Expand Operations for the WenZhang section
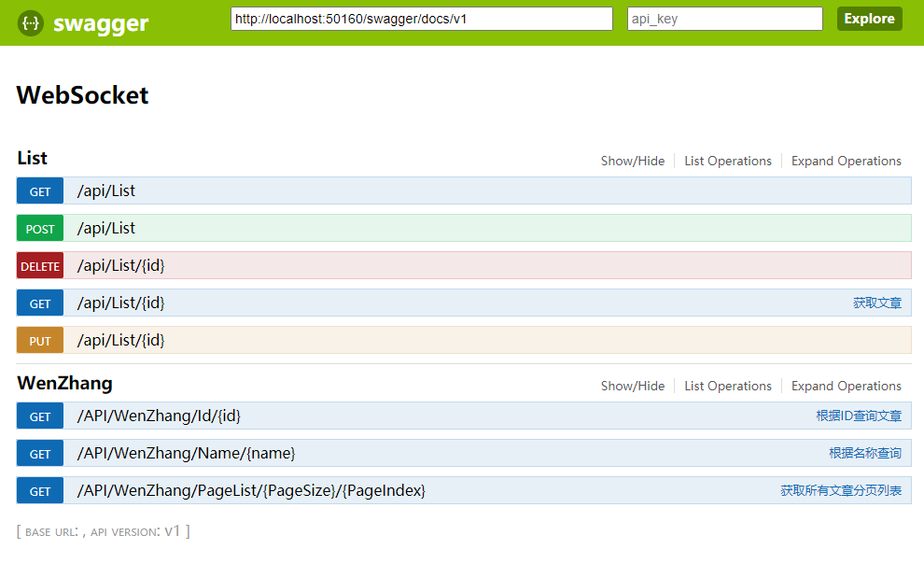The height and width of the screenshot is (564, 924). coord(846,386)
